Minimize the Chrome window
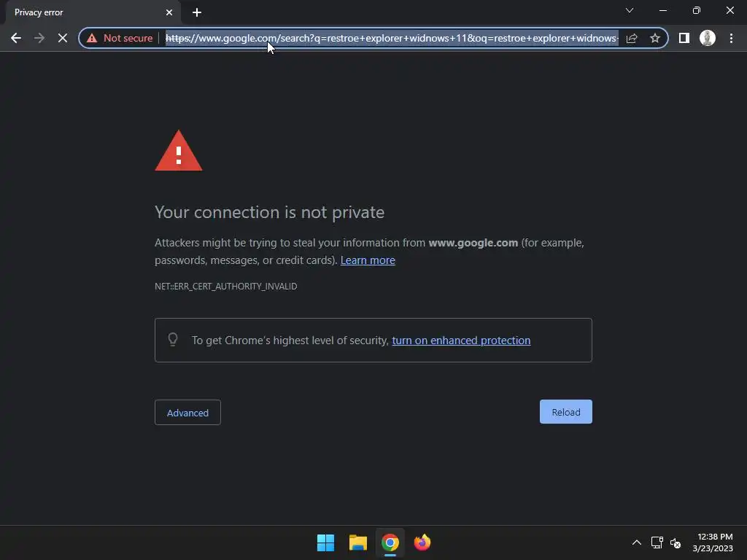Screen dimensions: 747x560 coord(662,10)
